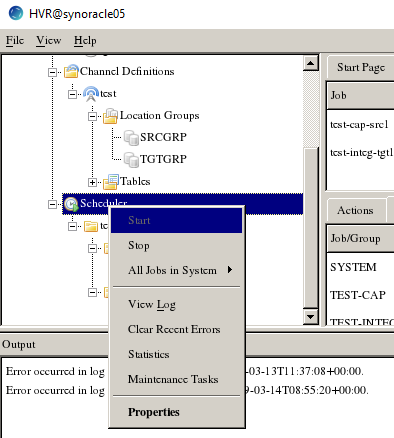The image size is (394, 438).
Task: Select the TEST-CAP row in Job/Group list
Action: tap(358, 295)
